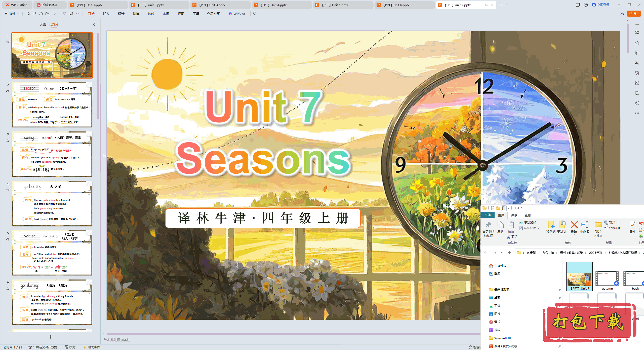Pin current folder with 固定到快速访问 icon
The width and height of the screenshot is (644, 350).
point(489,225)
